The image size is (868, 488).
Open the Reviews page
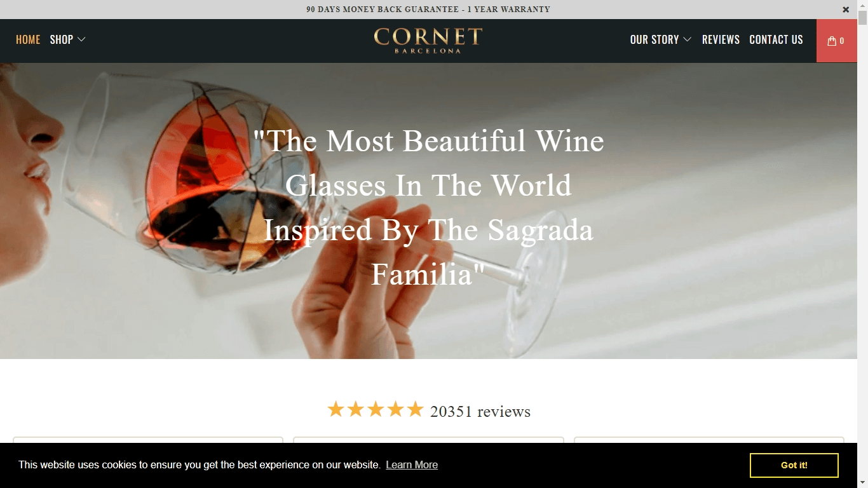(x=721, y=39)
